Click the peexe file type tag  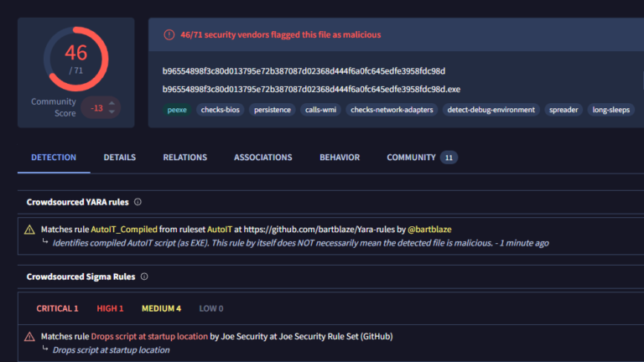coord(177,110)
